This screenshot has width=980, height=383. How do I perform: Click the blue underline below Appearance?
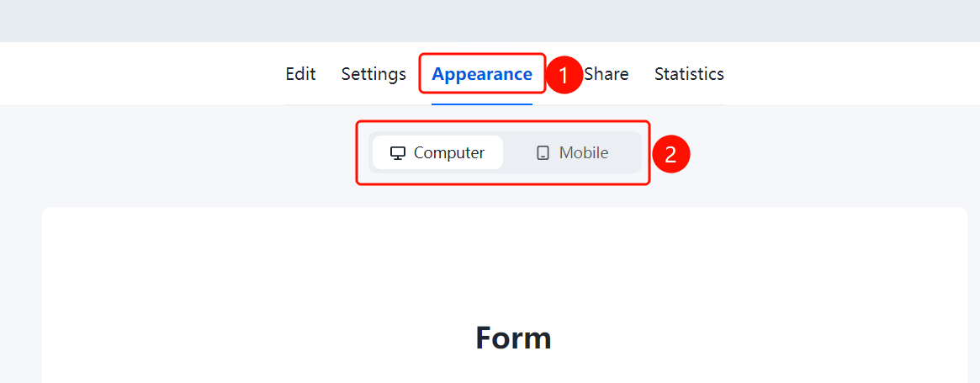pyautogui.click(x=482, y=104)
